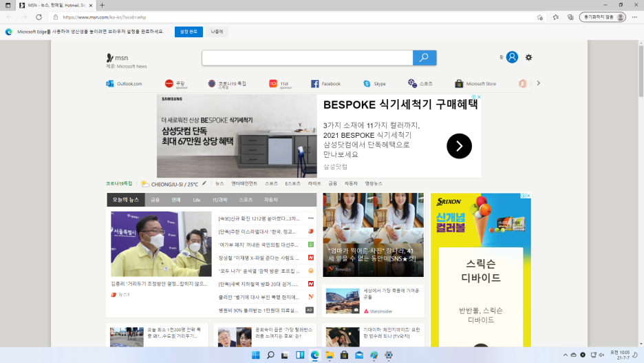Open a new browser tab
Image resolution: width=644 pixels, height=363 pixels.
click(x=102, y=6)
